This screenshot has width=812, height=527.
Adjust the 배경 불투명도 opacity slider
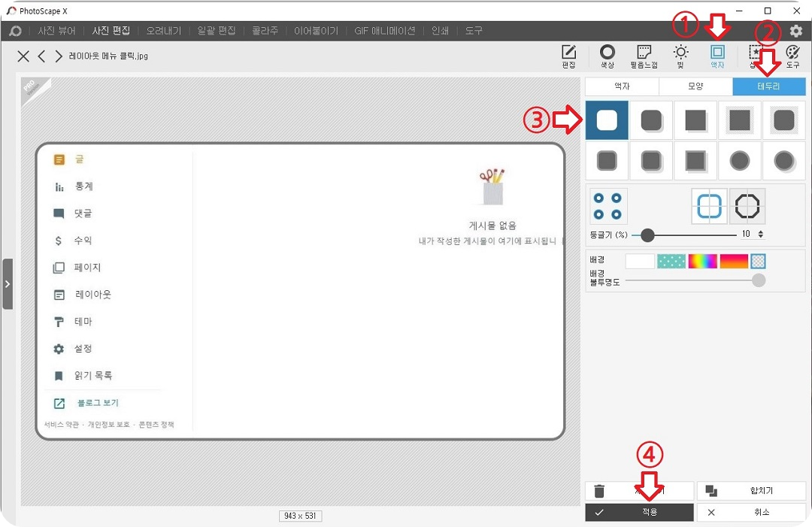[x=695, y=280]
